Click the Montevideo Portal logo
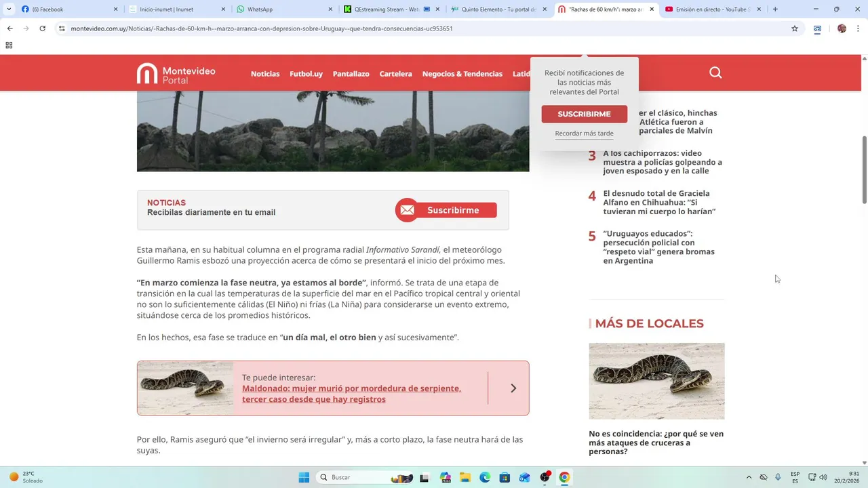 pos(176,73)
